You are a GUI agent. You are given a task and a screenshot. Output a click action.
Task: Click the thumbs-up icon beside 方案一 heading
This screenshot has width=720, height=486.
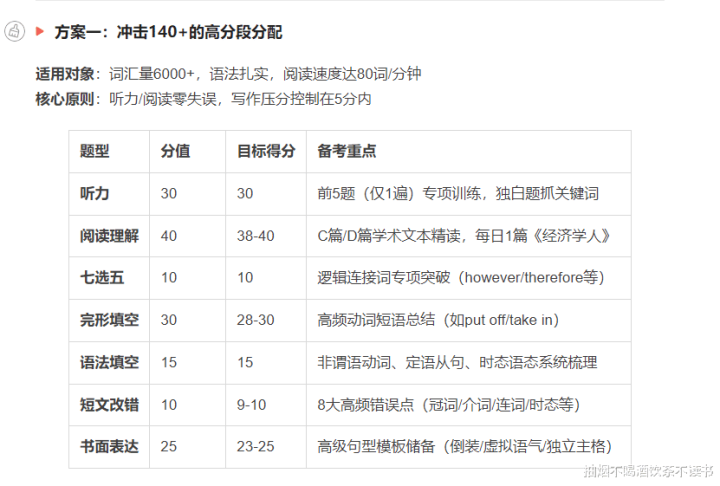click(x=14, y=31)
